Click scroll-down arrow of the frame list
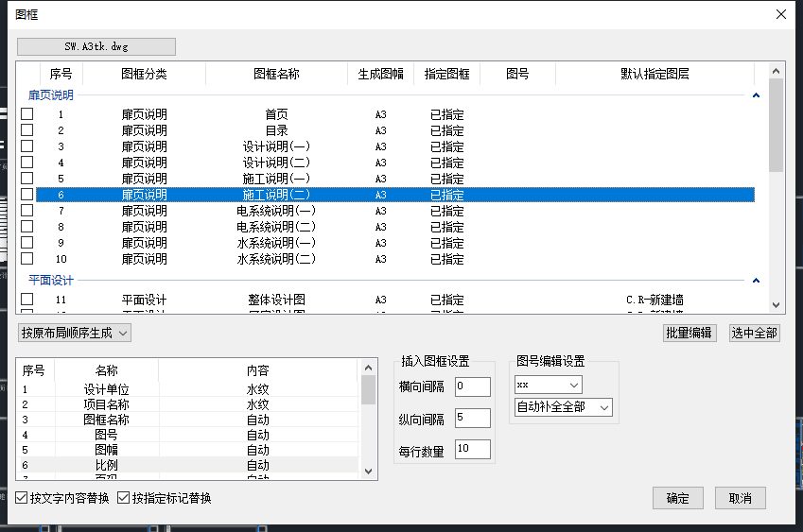Image resolution: width=803 pixels, height=532 pixels. [776, 305]
